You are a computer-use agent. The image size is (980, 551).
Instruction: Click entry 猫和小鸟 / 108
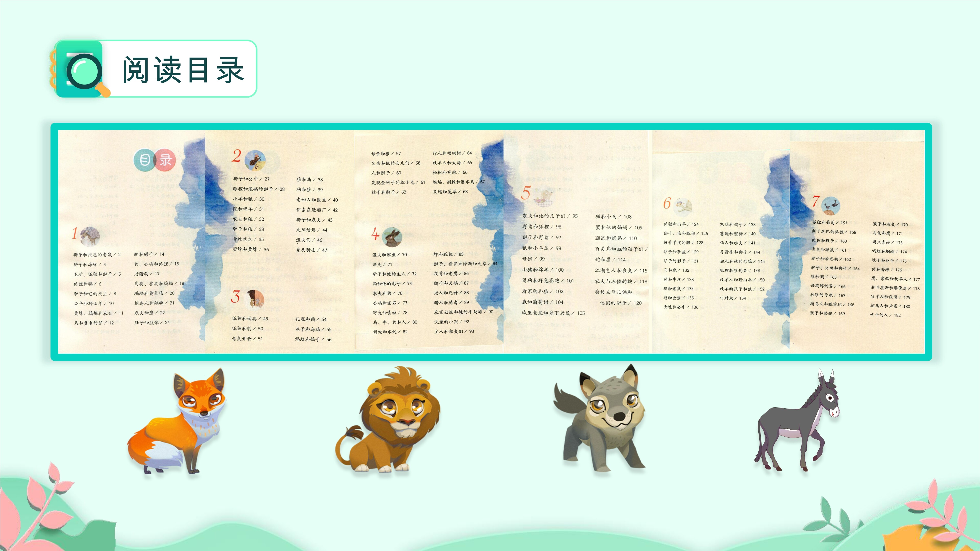(x=613, y=217)
